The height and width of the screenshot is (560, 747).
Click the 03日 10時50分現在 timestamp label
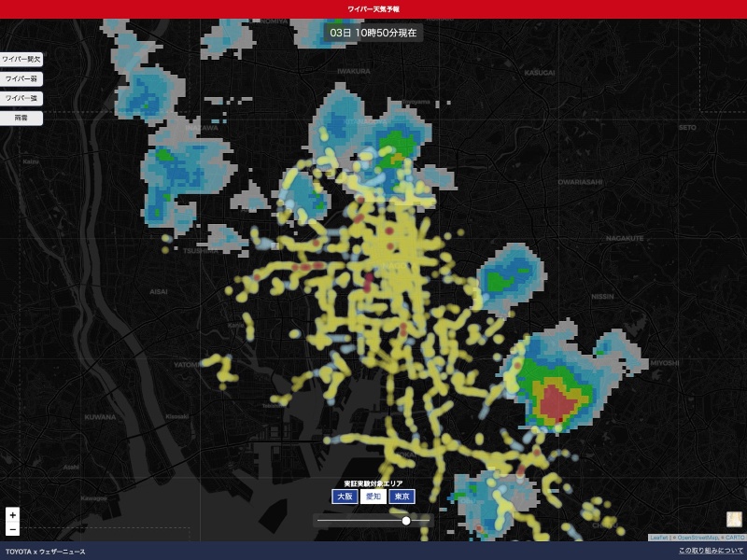point(373,32)
